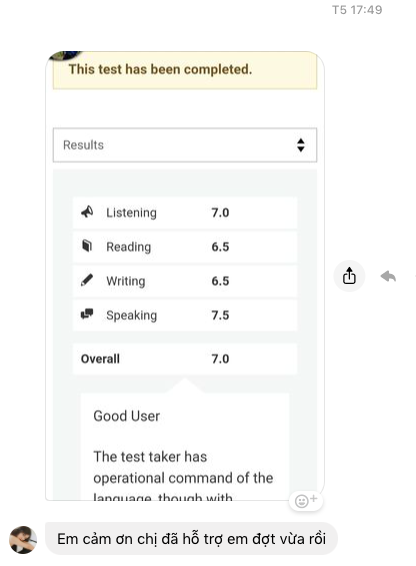This screenshot has width=416, height=566.
Task: Select the Speaking 7.5 score row
Action: 185,315
